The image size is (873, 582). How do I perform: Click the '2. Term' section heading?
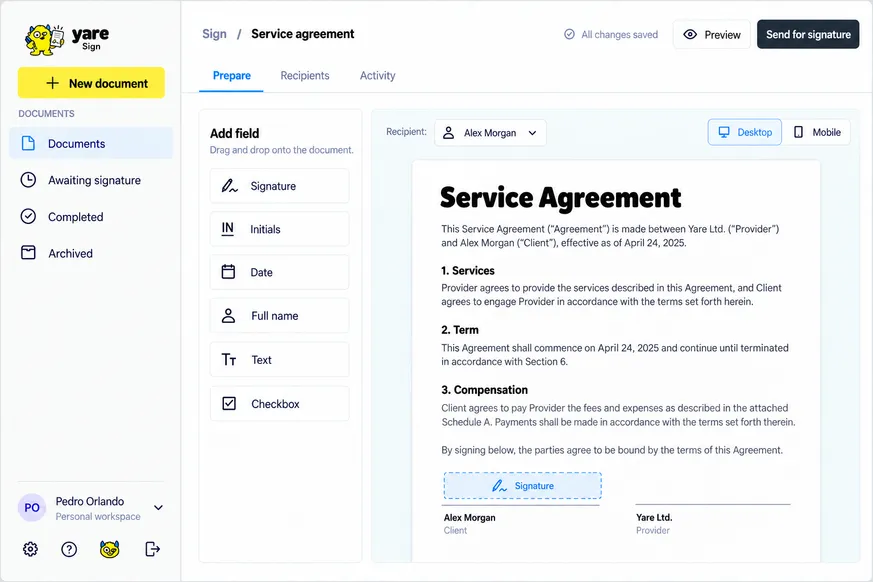click(x=460, y=330)
